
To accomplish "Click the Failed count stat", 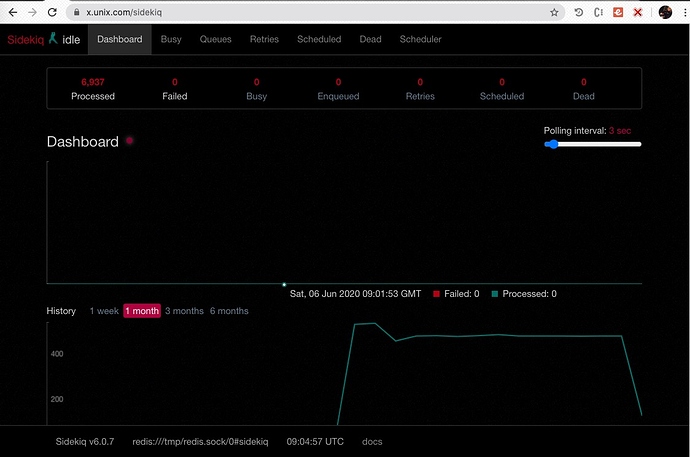I will coord(175,89).
